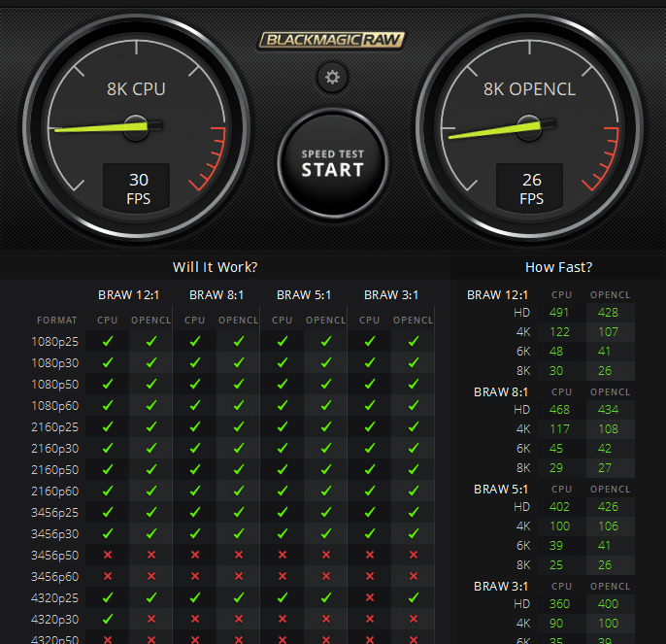Click 3456p30 BRAW 3:1 OPENCL checkmark
The height and width of the screenshot is (644, 666).
click(414, 533)
